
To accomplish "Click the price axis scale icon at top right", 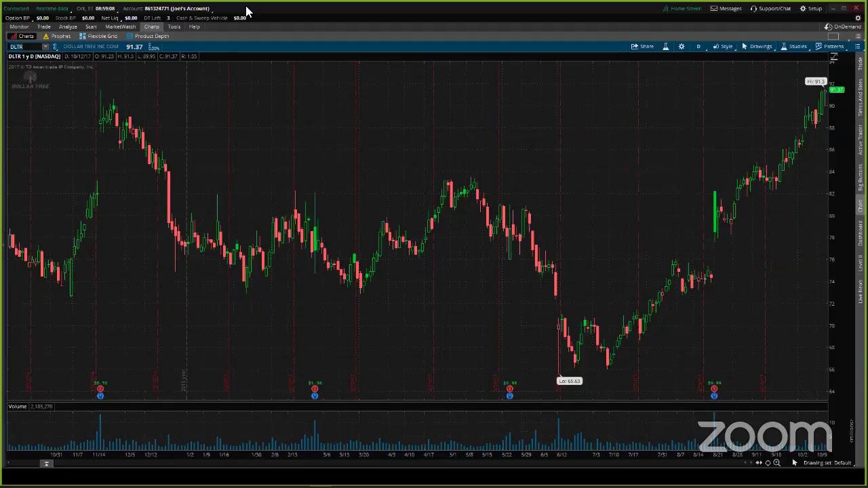I will coord(833,57).
